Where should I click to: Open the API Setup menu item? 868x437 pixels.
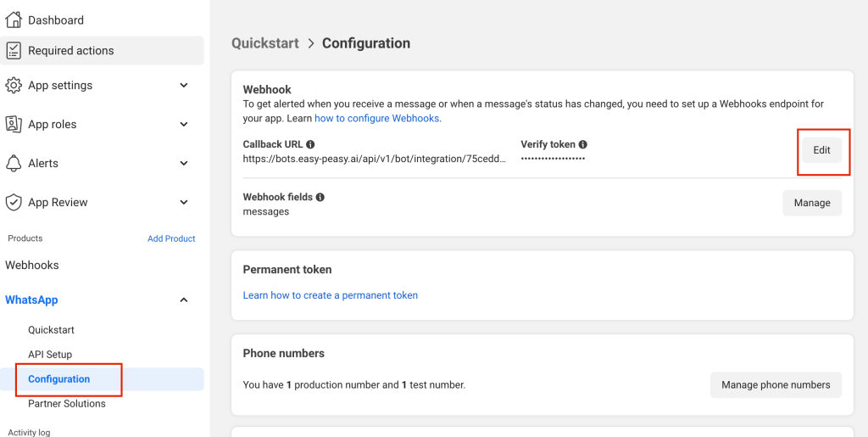click(x=50, y=355)
